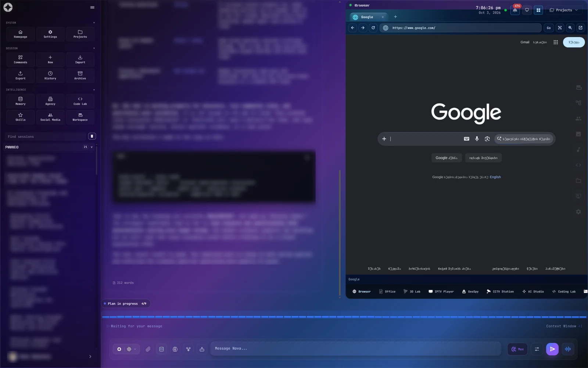Collapse the PINNED sessions list
Screen dimensions: 588x368
pyautogui.click(x=92, y=147)
